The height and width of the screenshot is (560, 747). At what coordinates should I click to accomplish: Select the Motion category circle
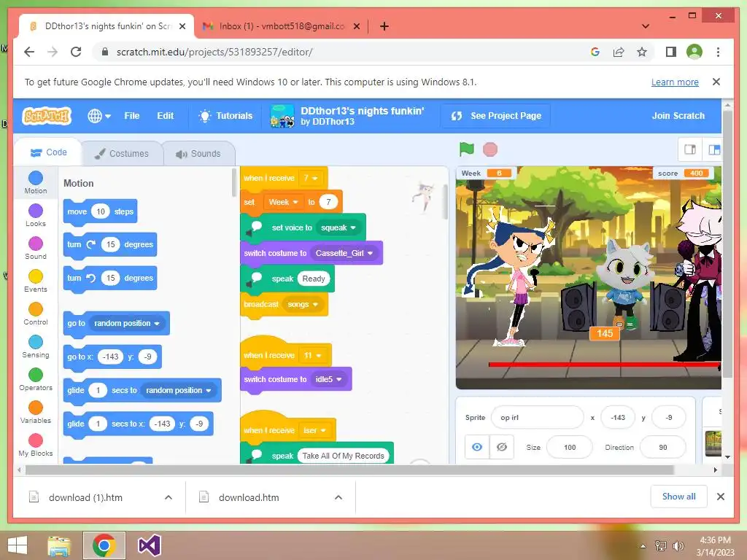[36, 178]
